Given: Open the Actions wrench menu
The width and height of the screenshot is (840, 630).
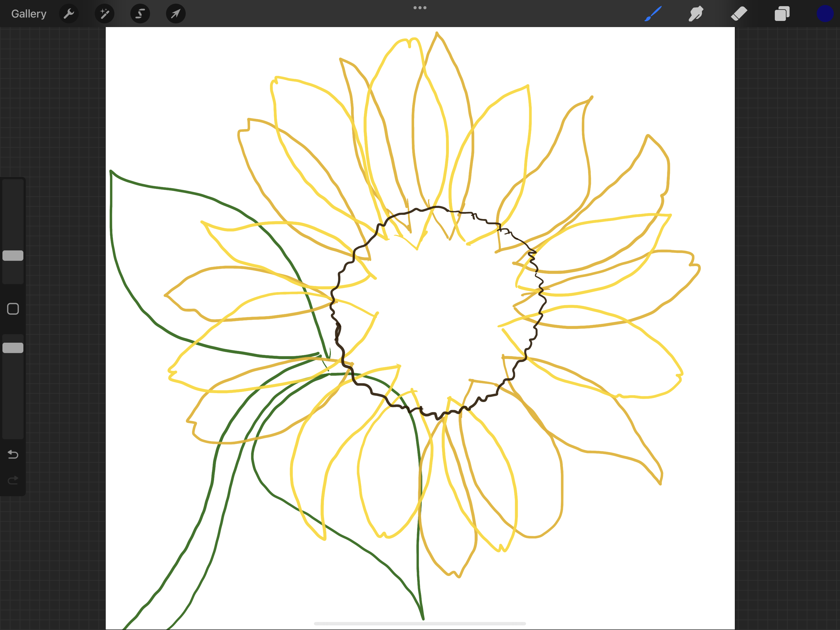Looking at the screenshot, I should pyautogui.click(x=69, y=14).
